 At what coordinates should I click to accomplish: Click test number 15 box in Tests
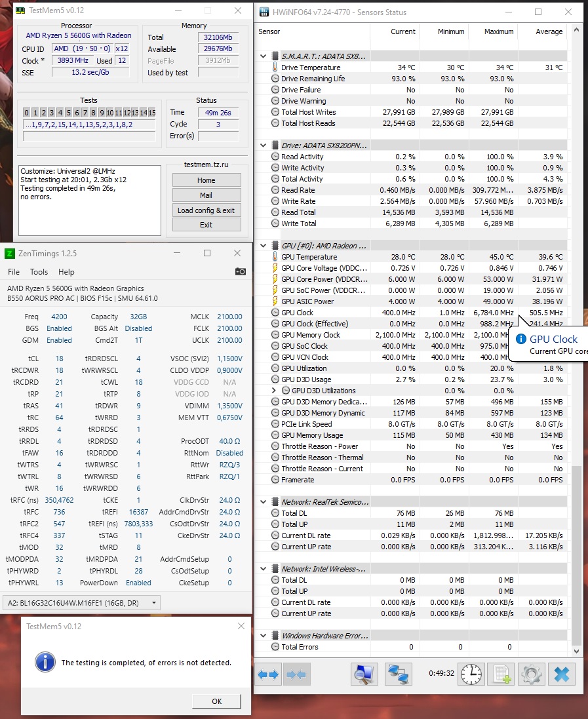coord(152,112)
